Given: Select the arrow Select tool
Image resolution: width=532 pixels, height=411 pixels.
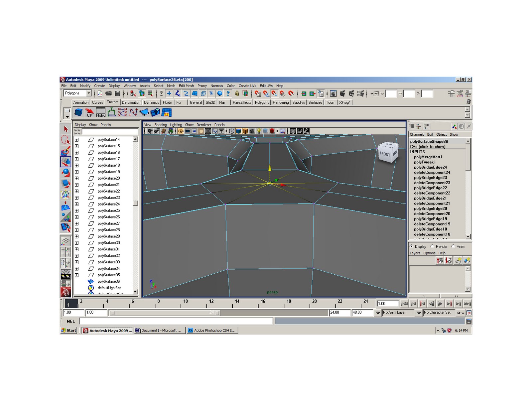Looking at the screenshot, I should pyautogui.click(x=66, y=129).
